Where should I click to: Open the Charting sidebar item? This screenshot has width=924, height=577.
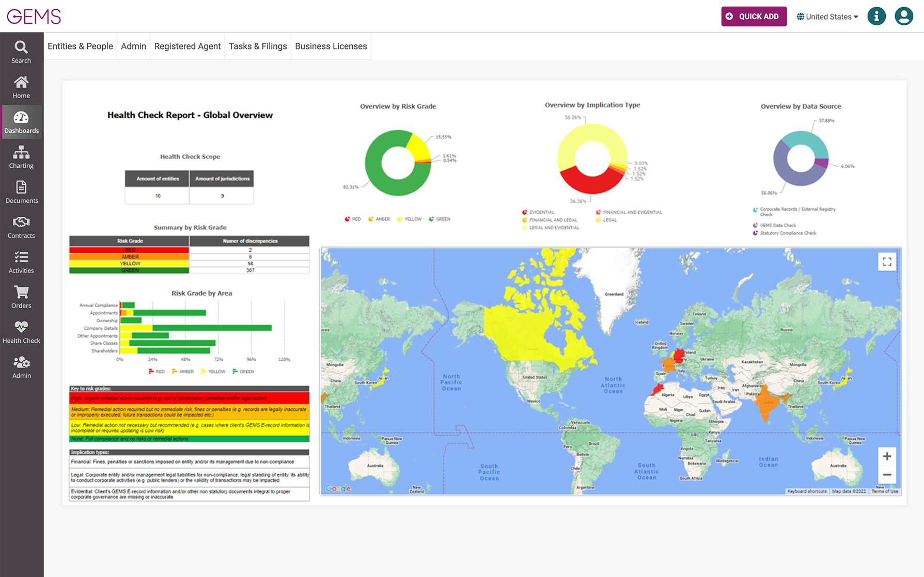pos(21,157)
